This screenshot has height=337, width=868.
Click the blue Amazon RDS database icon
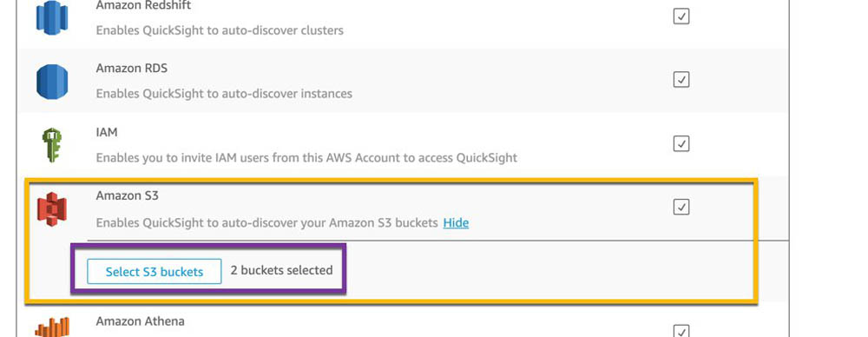point(52,81)
